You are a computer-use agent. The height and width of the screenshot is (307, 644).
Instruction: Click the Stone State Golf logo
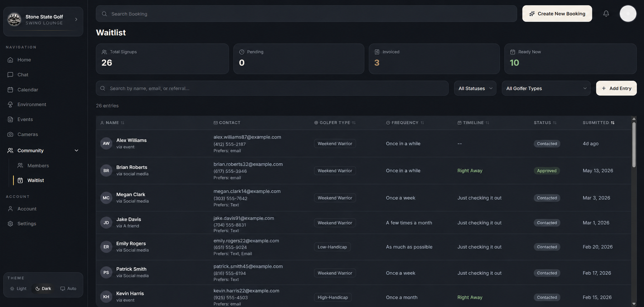pos(14,19)
